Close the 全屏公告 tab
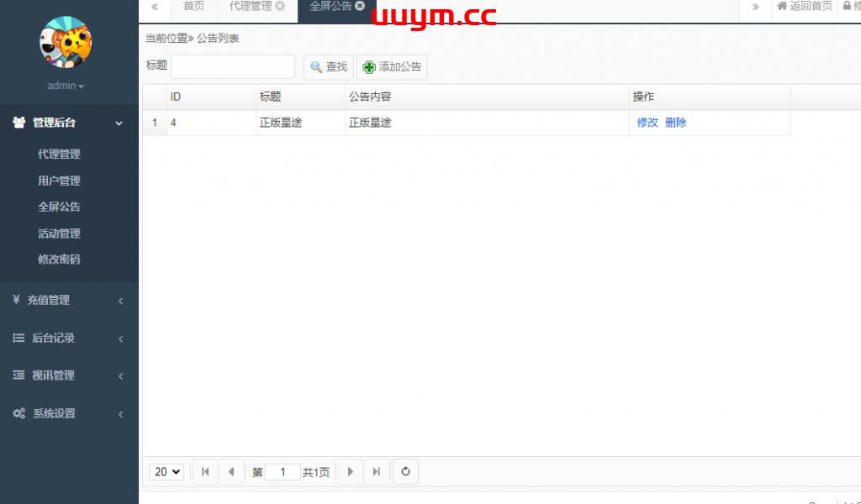This screenshot has height=504, width=861. 360,6
